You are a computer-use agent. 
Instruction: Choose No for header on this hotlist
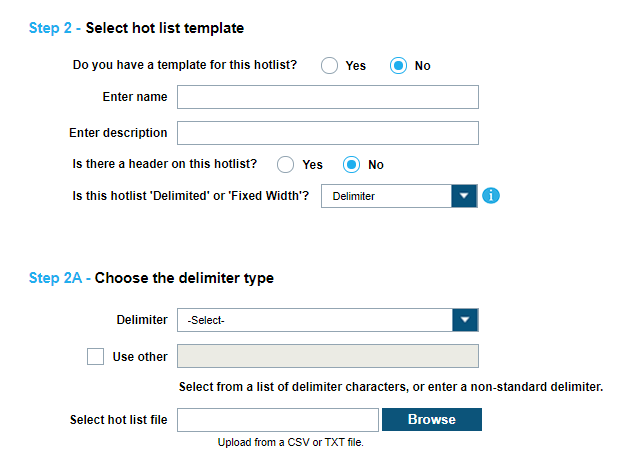pos(352,164)
